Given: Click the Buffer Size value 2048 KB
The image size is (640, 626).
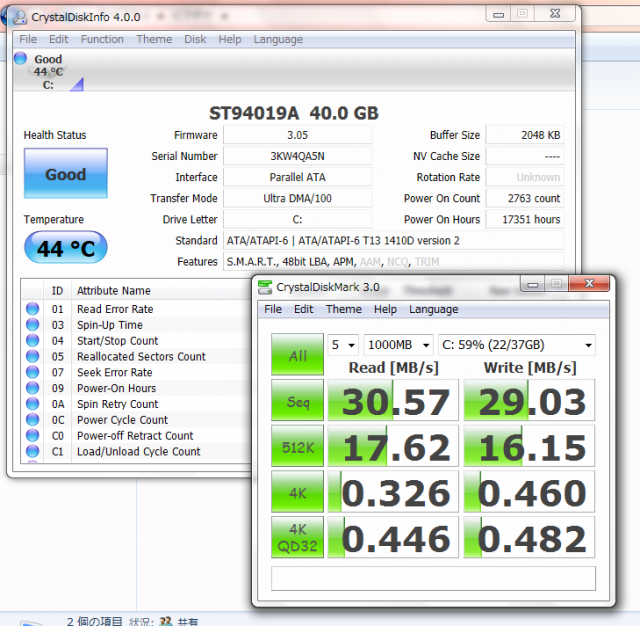Looking at the screenshot, I should [525, 135].
